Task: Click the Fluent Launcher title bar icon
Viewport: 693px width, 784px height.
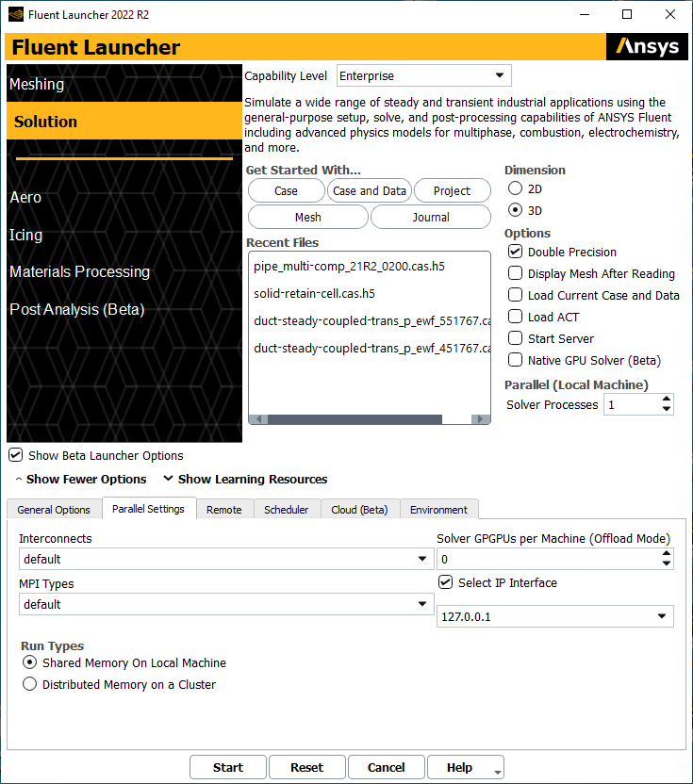Action: [16, 14]
